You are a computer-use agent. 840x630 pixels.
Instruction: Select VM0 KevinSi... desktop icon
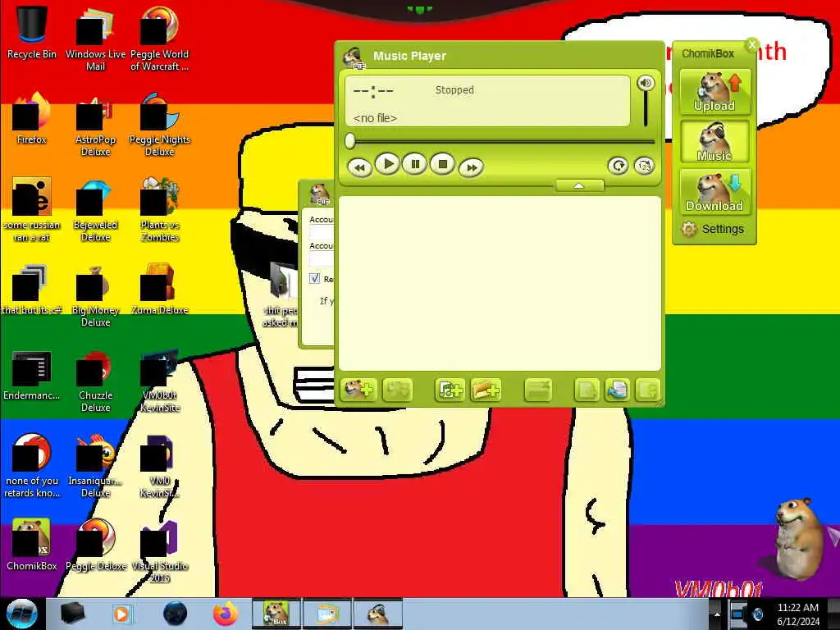159,466
